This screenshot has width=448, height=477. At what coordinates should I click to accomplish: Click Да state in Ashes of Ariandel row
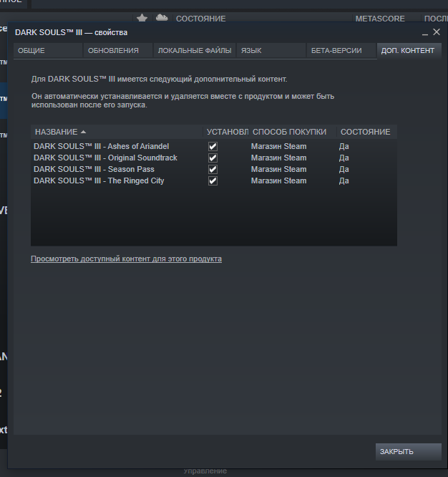344,146
